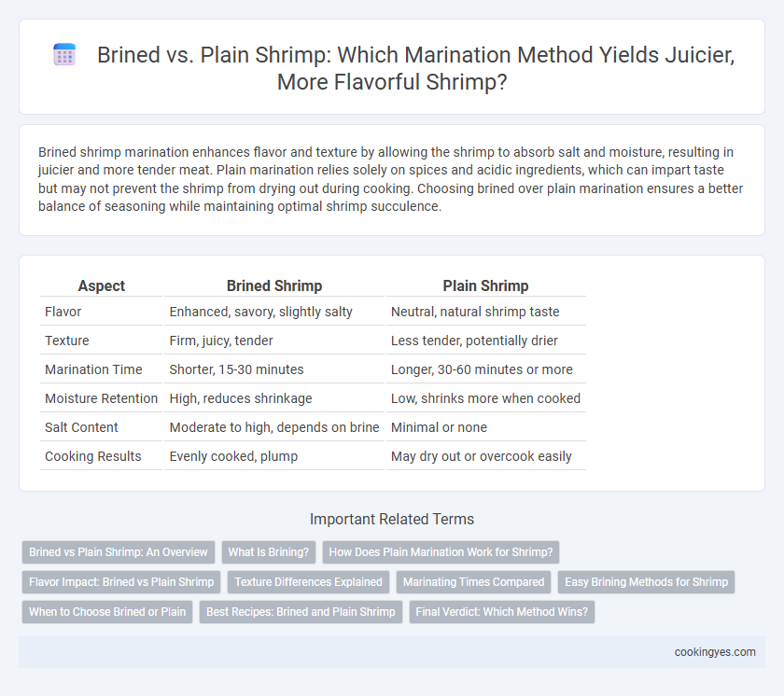Open 'Best Recipes: Brined and Plain Shrimp'
Viewport: 784px width, 696px height.
[301, 611]
